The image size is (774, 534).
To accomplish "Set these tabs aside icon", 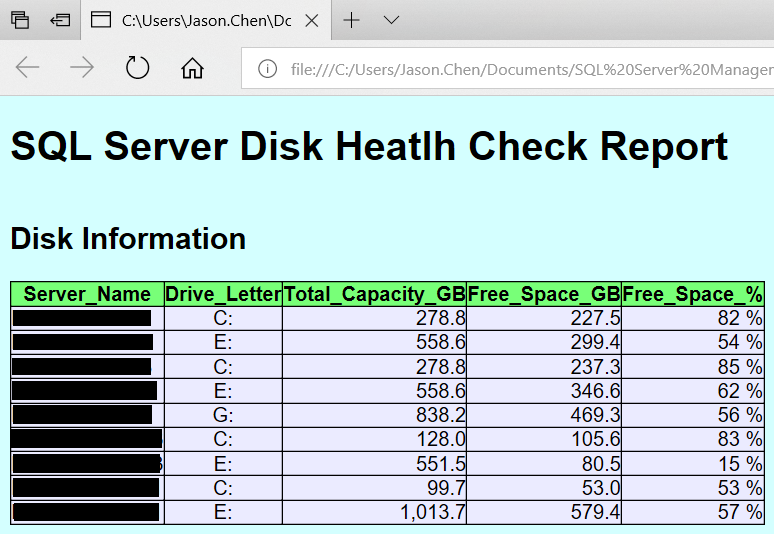I will pyautogui.click(x=60, y=20).
